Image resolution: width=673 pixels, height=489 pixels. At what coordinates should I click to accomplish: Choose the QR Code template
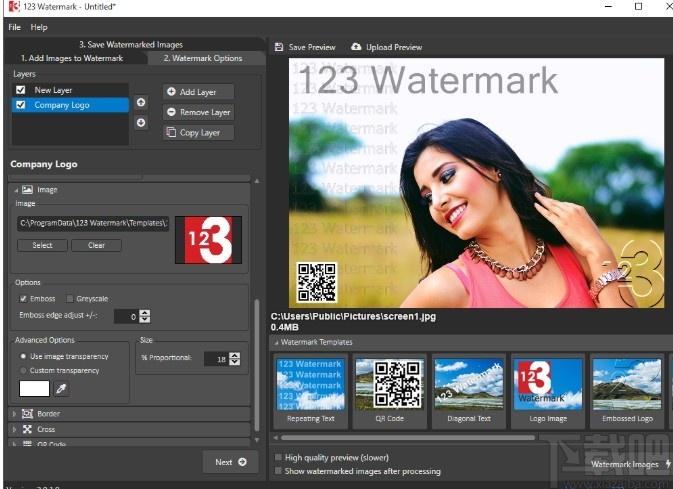389,390
